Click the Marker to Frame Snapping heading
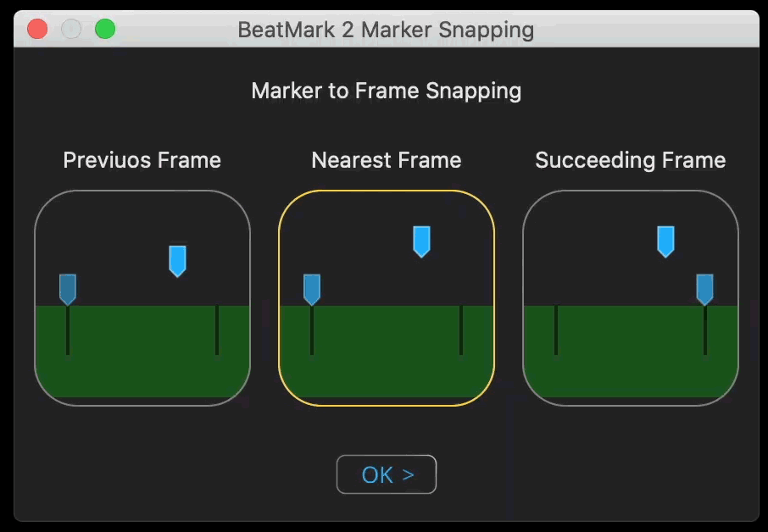Viewport: 768px width, 532px height. click(387, 91)
